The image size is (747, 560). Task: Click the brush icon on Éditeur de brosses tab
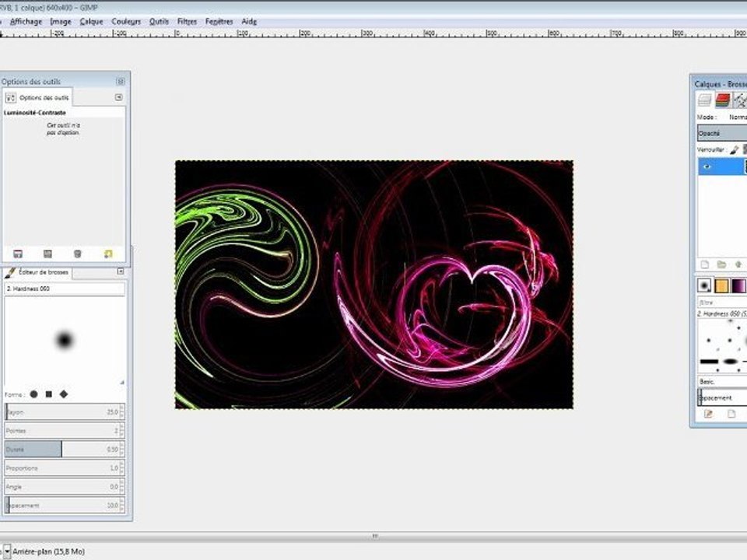(10, 272)
